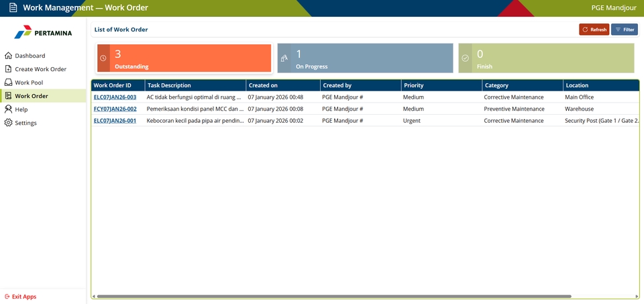The width and height of the screenshot is (644, 304).
Task: Open the Work Order menu item
Action: tap(32, 96)
